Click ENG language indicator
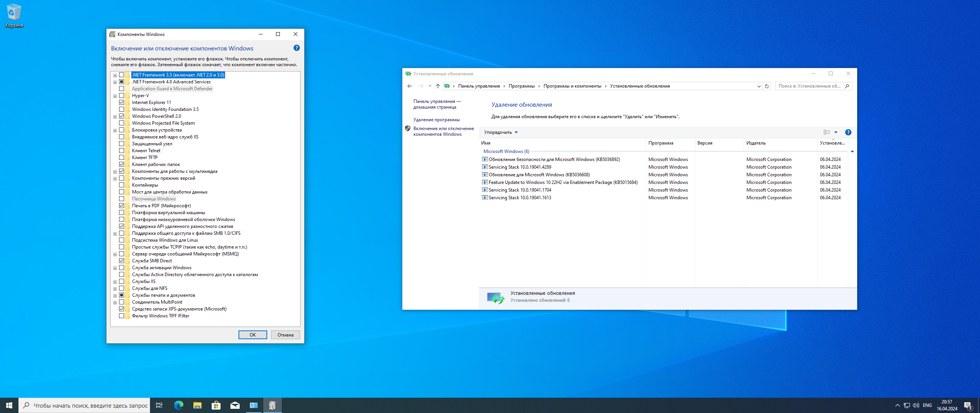Screen dimensions: 980x413 pyautogui.click(x=927, y=405)
